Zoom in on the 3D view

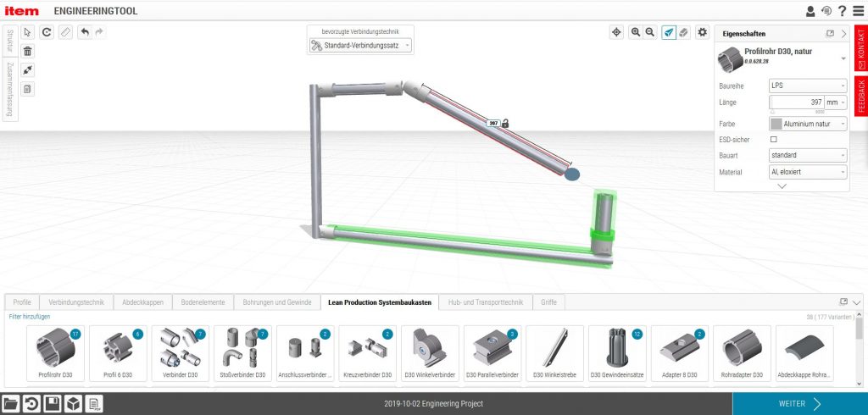pos(636,32)
